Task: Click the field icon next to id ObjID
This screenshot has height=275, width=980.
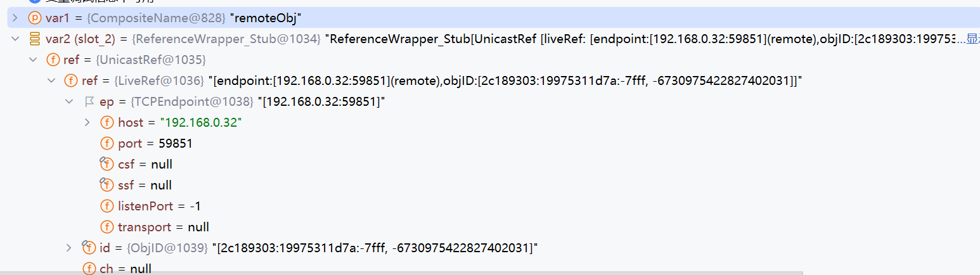Action: pos(89,248)
